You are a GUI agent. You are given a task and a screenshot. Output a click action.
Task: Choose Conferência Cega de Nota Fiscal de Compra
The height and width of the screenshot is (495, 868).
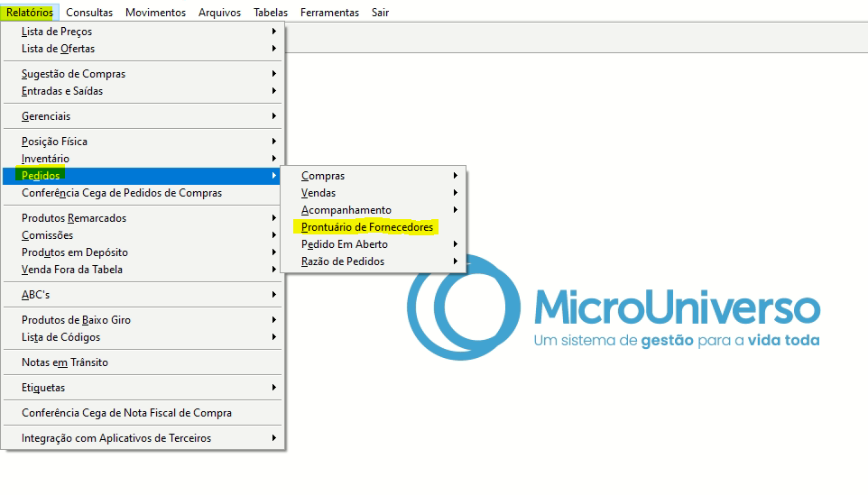143,413
